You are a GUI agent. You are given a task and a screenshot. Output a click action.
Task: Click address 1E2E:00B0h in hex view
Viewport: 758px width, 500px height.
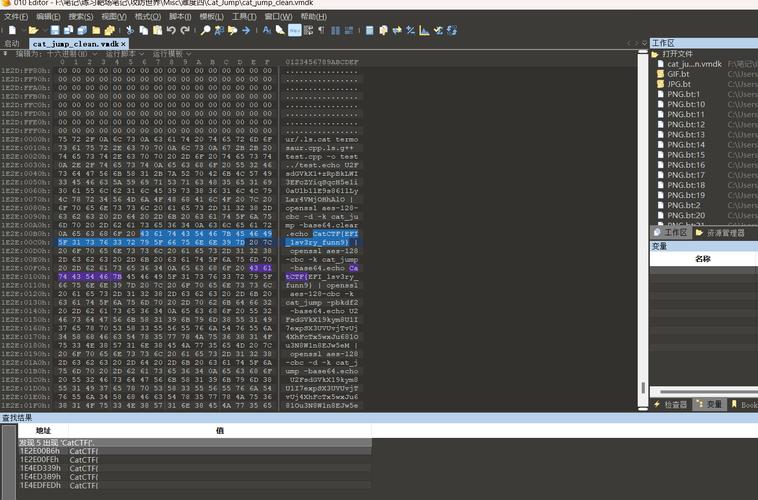(25, 234)
